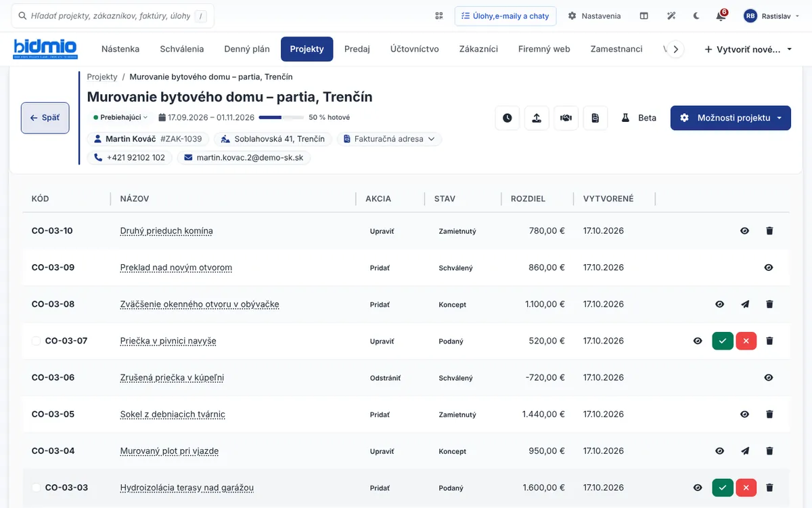
Task: Focus the search field for projects and customers
Action: [x=113, y=16]
